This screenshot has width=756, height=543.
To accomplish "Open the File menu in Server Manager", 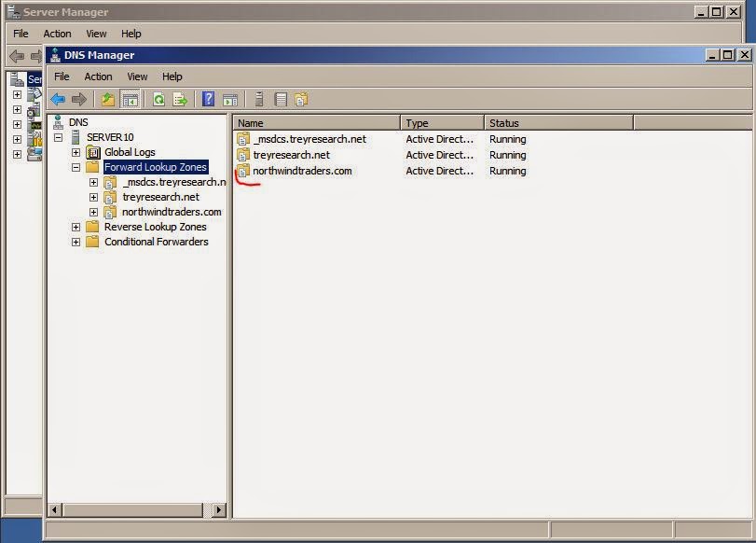I will click(21, 34).
